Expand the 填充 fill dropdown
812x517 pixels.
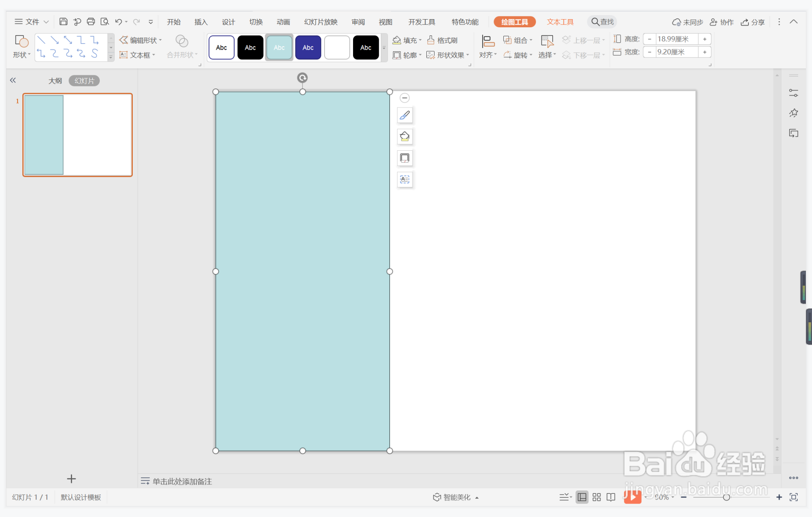(420, 40)
